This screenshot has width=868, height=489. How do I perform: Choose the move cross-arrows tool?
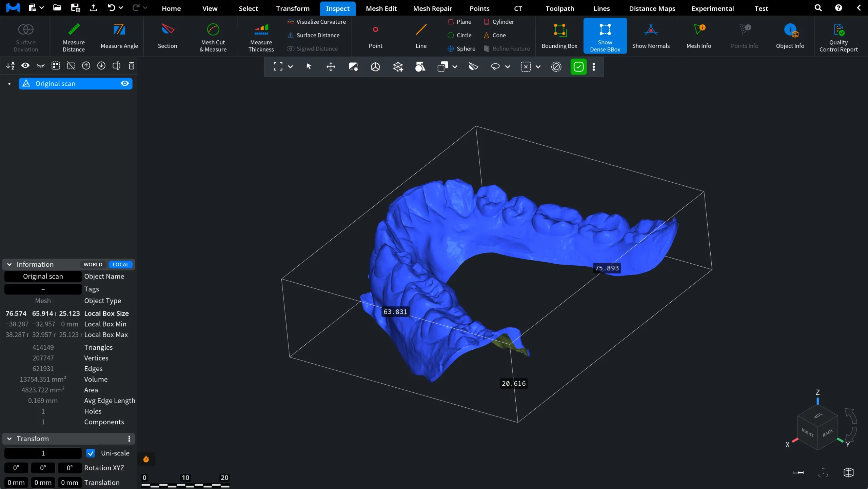click(x=331, y=67)
